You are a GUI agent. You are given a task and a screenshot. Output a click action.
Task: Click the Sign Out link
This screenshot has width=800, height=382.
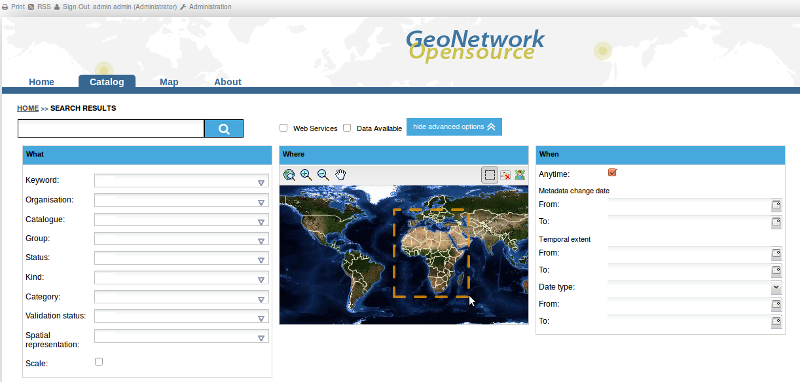[76, 7]
